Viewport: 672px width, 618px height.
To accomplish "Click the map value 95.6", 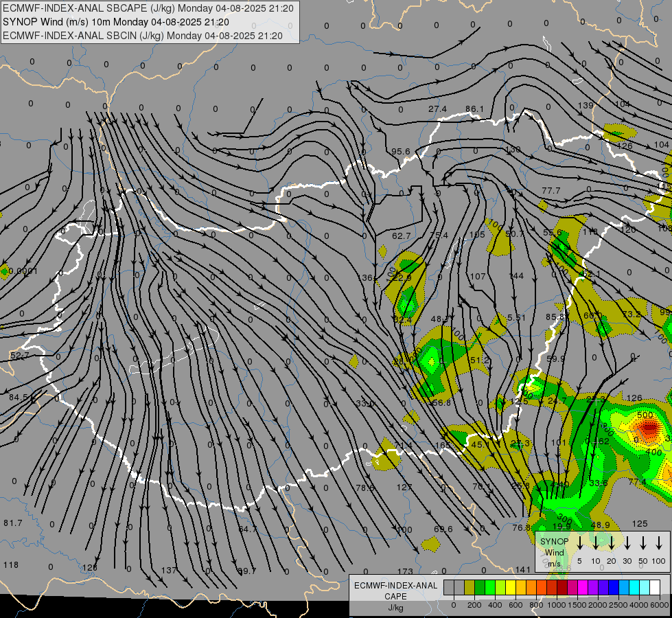I will point(401,151).
